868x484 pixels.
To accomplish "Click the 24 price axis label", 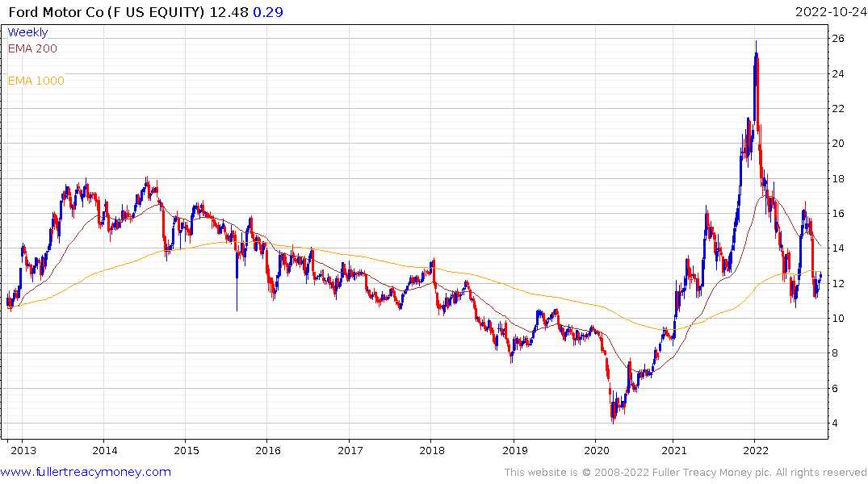I will point(838,73).
